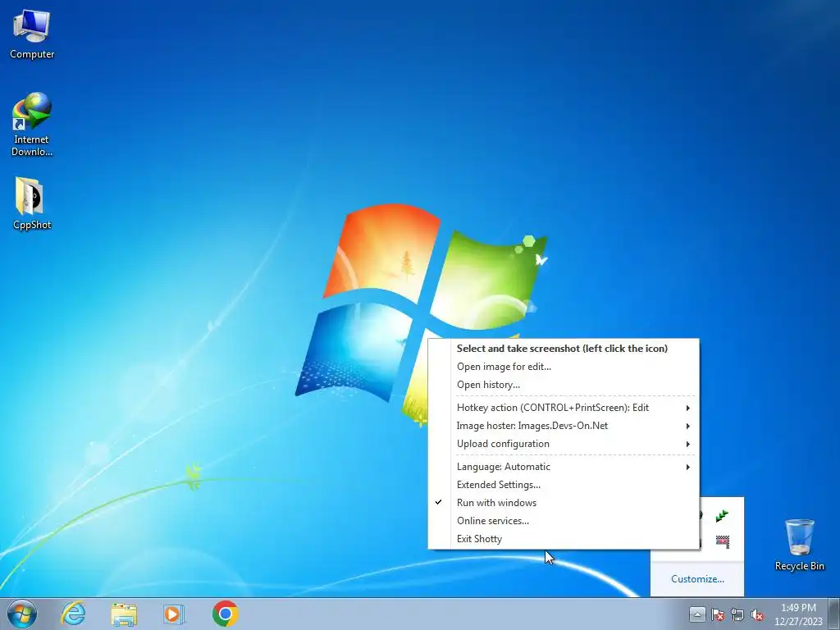The image size is (840, 630).
Task: Click the network tray icon
Action: [x=737, y=614]
